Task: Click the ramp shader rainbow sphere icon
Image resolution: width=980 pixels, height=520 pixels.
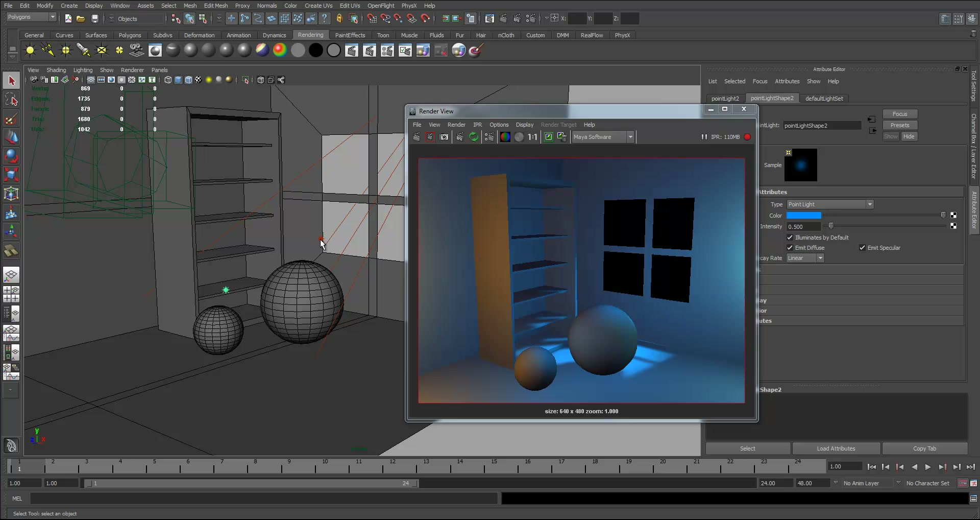Action: (x=280, y=50)
